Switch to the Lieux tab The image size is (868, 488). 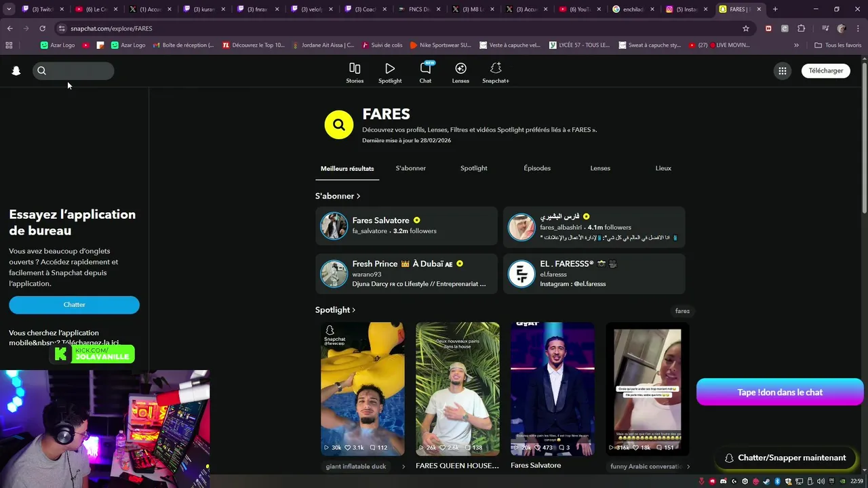tap(663, 168)
